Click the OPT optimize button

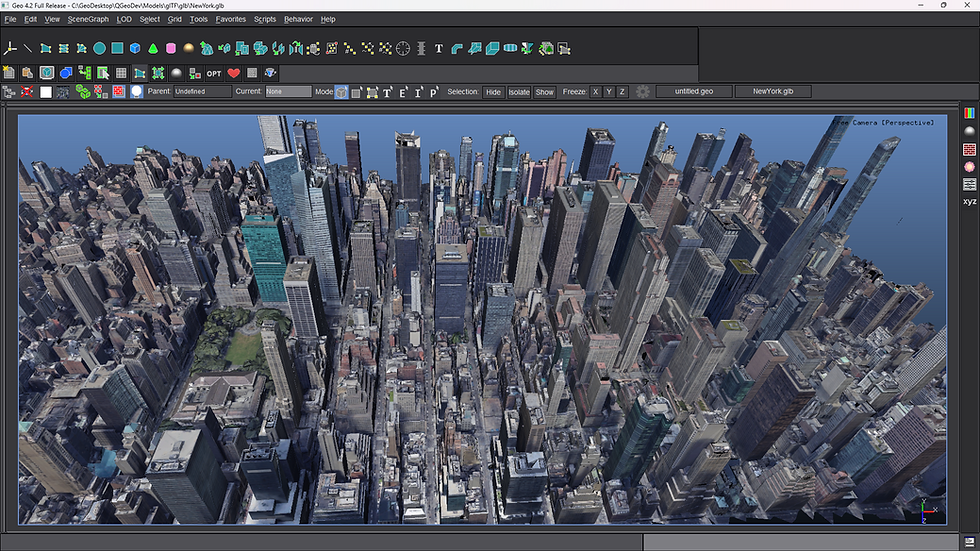[214, 73]
